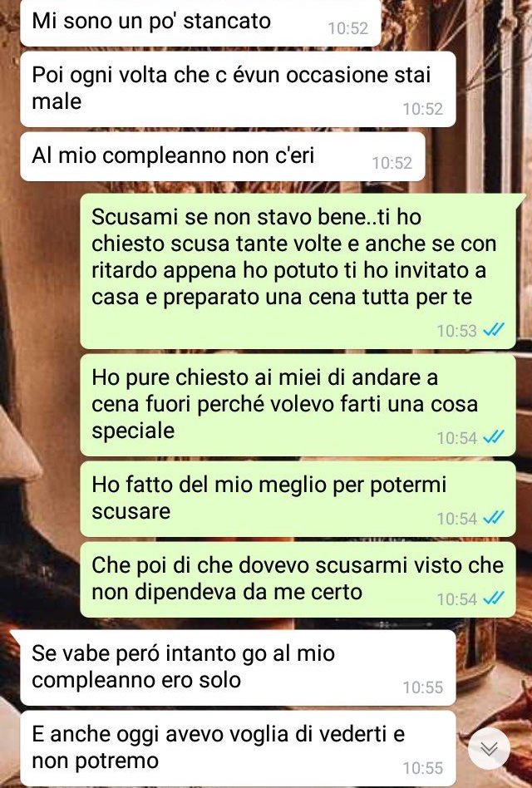Tap read ticks on 'non dipendeva da me' message
532x788 pixels.
tap(493, 598)
